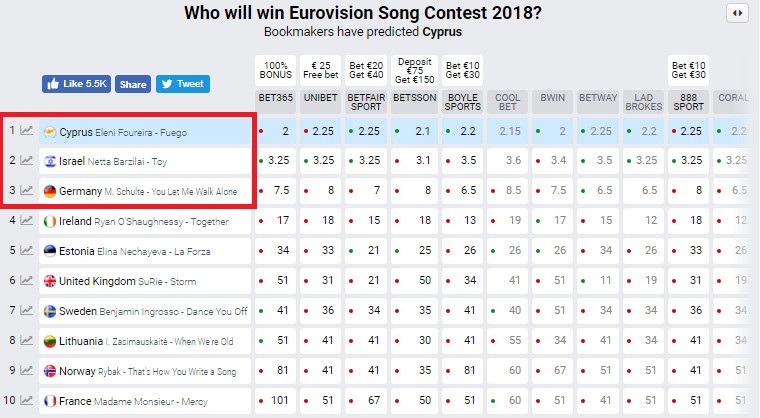This screenshot has width=760, height=418.
Task: Click the France flag icon
Action: click(x=50, y=401)
